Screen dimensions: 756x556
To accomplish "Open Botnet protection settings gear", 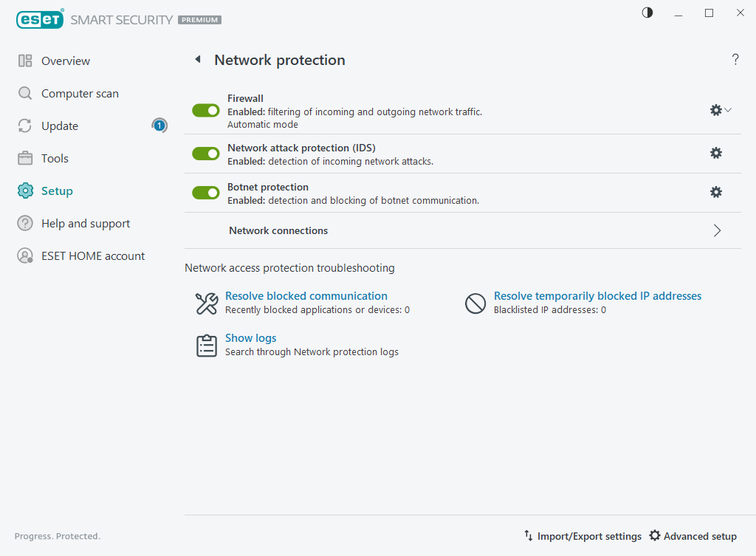I will tap(715, 192).
